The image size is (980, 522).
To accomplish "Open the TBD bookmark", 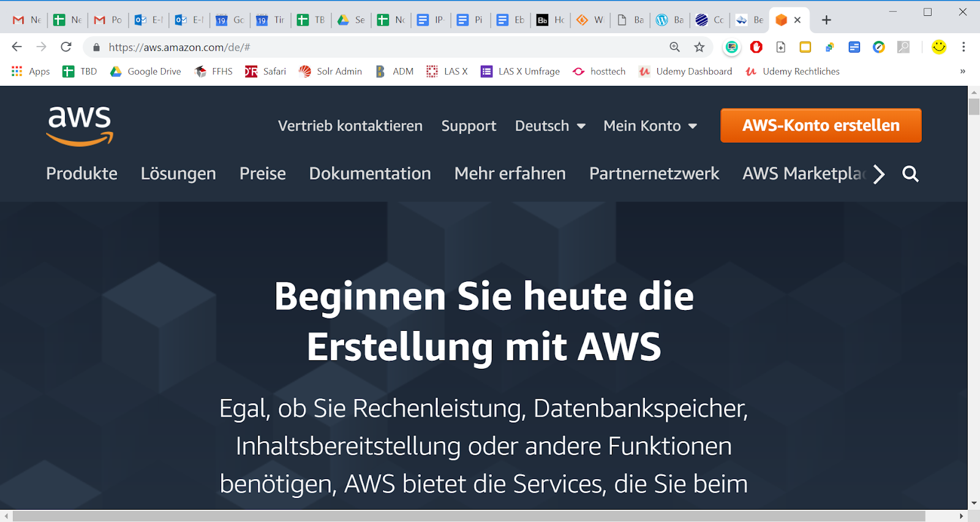I will 80,72.
